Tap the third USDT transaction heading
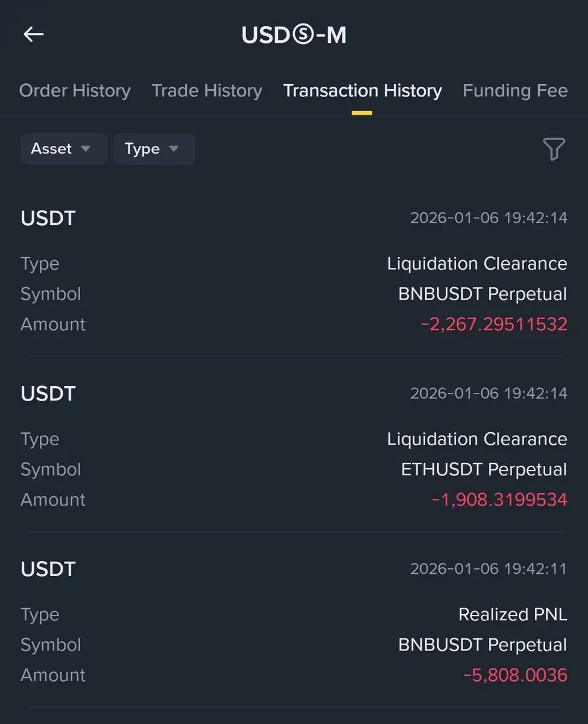The image size is (588, 724). pos(48,569)
